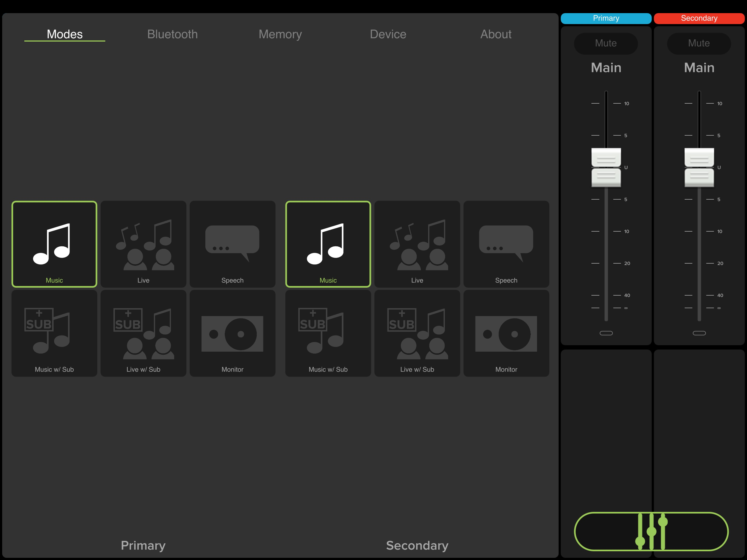Click the red Secondary speaker button
Viewport: 747px width, 560px height.
click(699, 18)
